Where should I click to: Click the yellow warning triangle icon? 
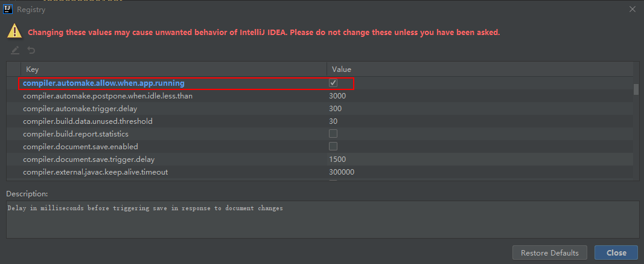(x=14, y=31)
